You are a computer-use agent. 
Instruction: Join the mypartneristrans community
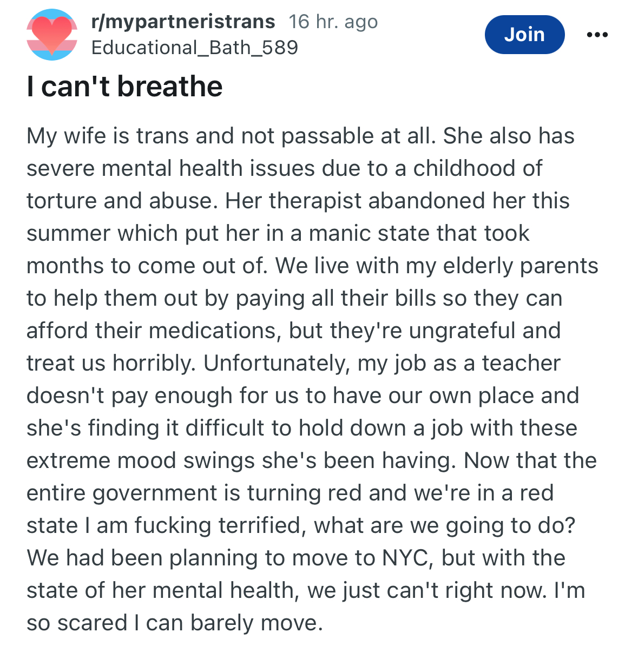pyautogui.click(x=524, y=35)
